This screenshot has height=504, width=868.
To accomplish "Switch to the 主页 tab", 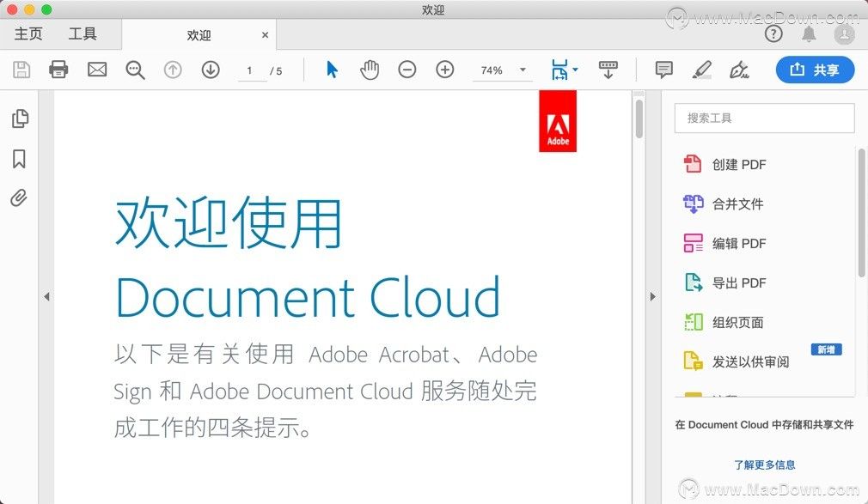I will [28, 34].
